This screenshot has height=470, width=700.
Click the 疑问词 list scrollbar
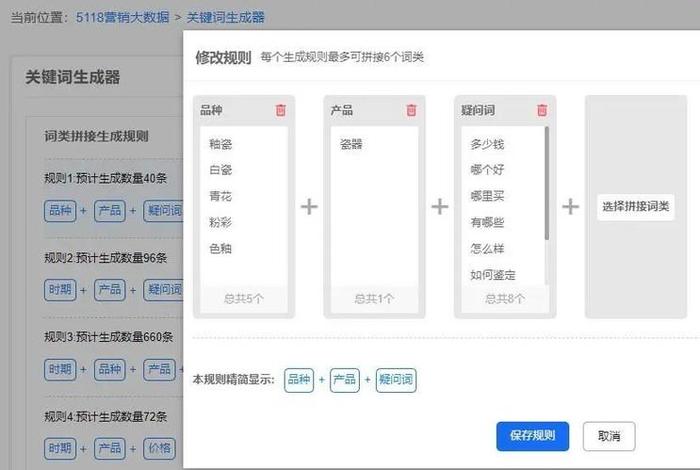547,183
